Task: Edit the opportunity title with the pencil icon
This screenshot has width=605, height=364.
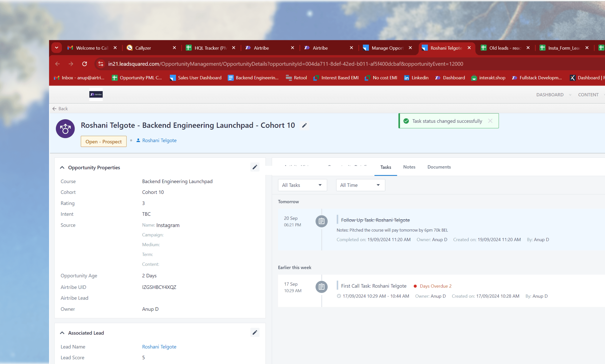Action: coord(304,126)
